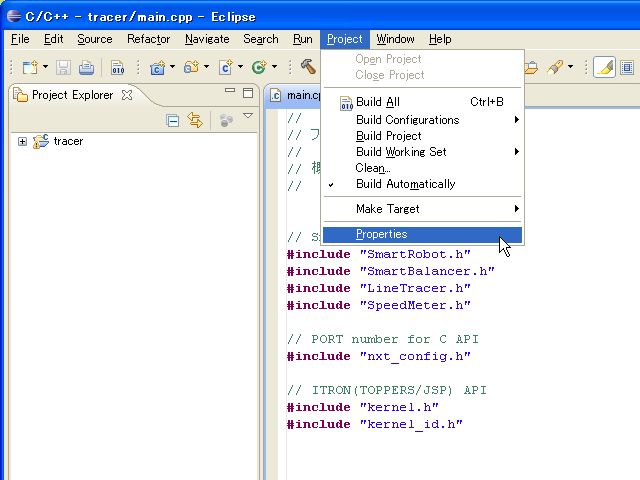Click comment "// PORT number for C API"
This screenshot has width=640, height=480.
383,339
